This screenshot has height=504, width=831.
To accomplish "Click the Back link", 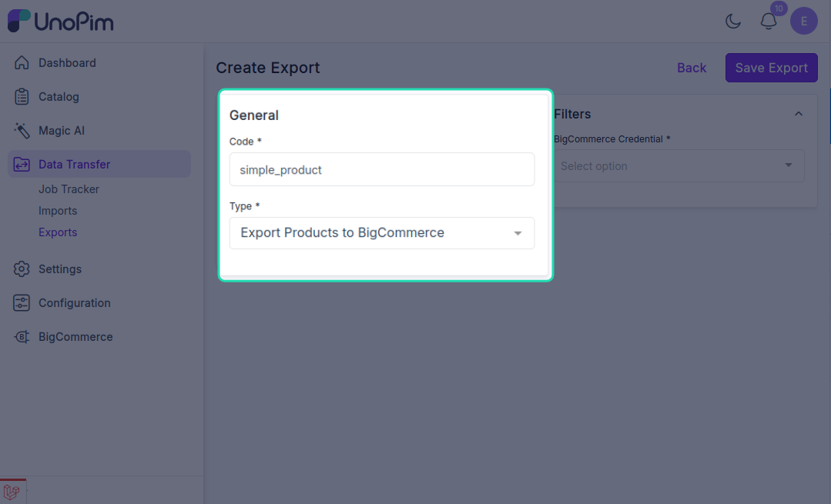I will 692,68.
